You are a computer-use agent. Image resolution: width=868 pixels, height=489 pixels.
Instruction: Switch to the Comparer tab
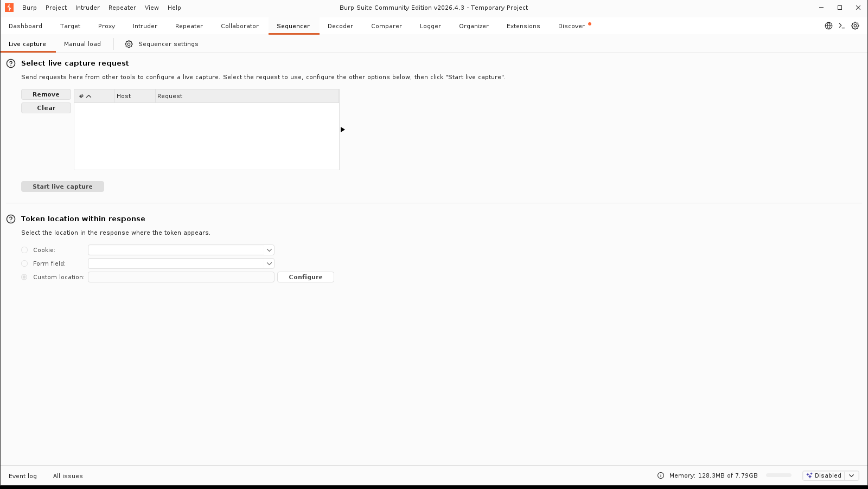point(387,26)
